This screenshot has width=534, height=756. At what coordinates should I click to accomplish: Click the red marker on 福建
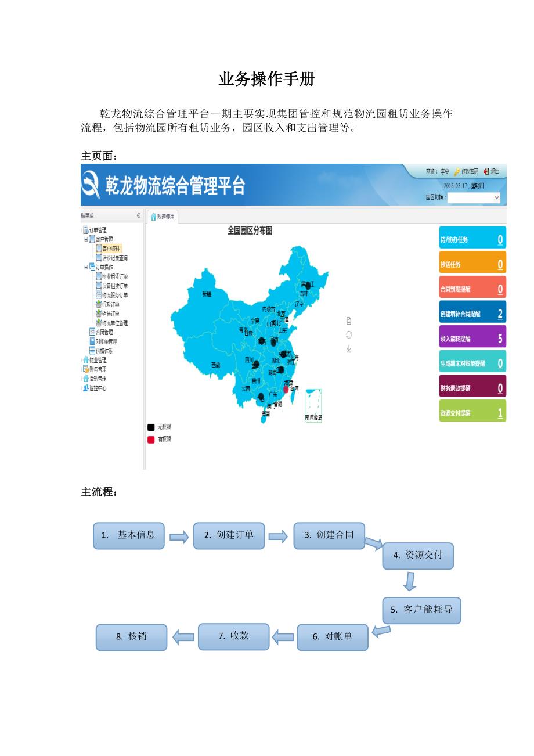tap(286, 390)
